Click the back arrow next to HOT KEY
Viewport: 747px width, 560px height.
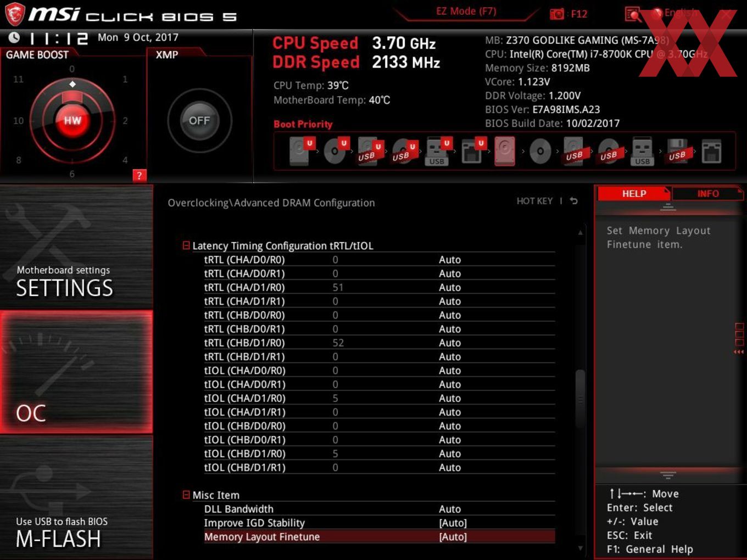[x=573, y=201]
